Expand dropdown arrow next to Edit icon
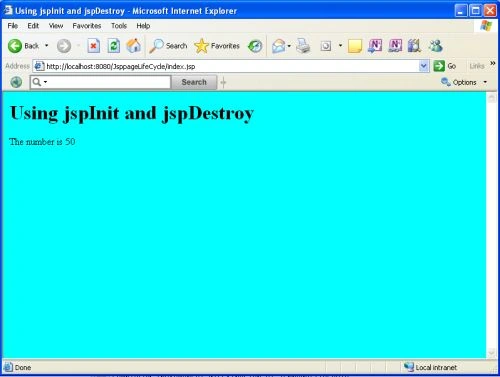500x377 pixels. (x=340, y=45)
